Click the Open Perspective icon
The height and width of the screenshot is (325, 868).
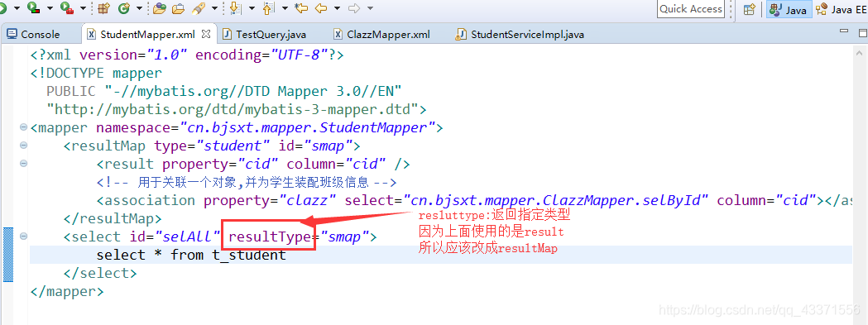point(750,9)
